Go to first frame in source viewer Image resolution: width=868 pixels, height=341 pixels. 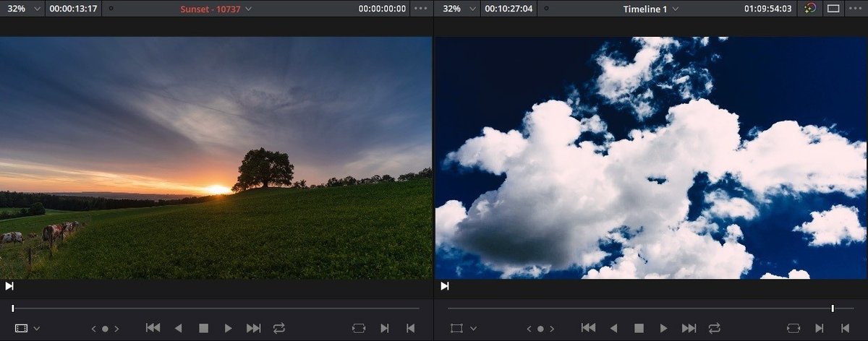click(153, 328)
